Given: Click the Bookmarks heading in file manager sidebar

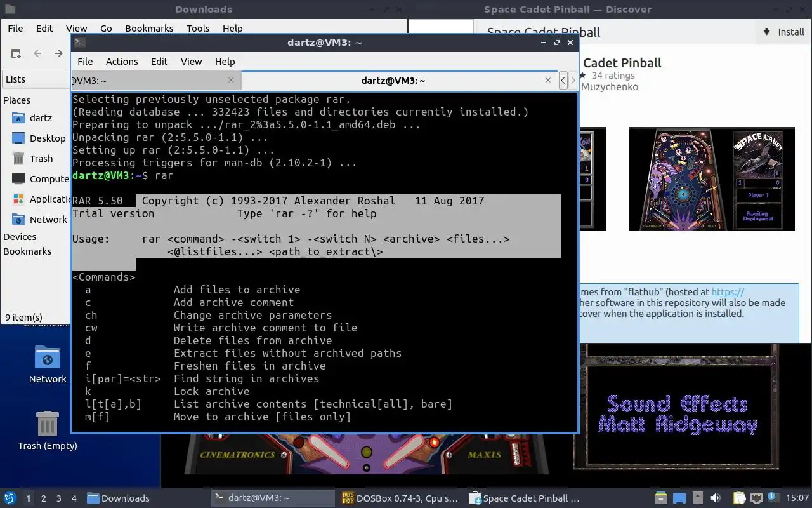Looking at the screenshot, I should coord(27,251).
